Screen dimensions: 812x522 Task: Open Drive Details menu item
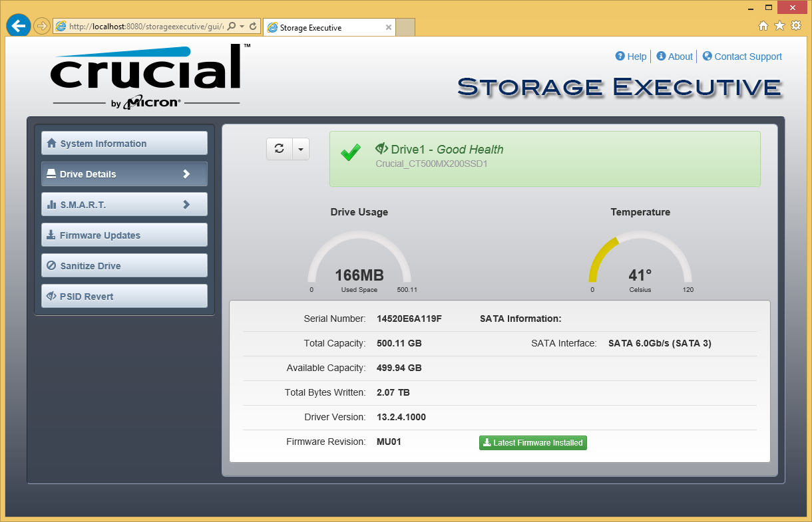click(x=124, y=174)
